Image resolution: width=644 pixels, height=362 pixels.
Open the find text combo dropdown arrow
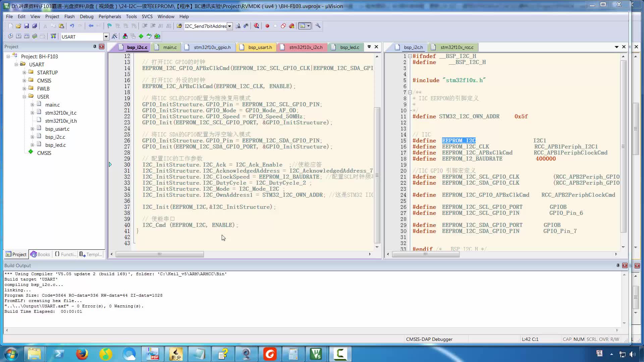point(229,26)
